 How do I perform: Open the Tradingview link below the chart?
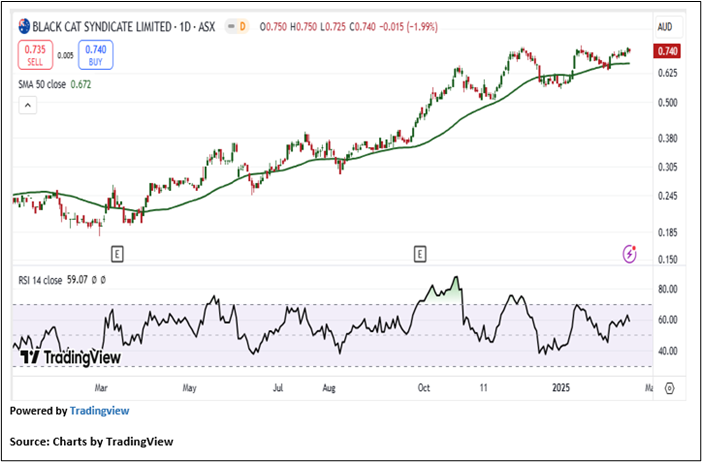click(x=99, y=410)
